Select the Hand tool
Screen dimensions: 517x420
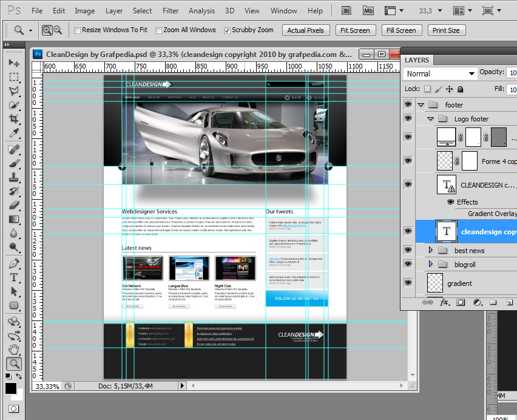[14, 350]
